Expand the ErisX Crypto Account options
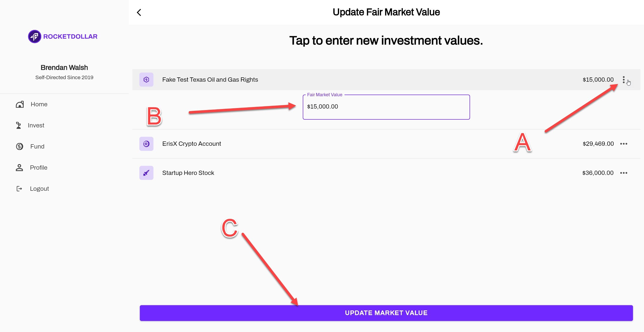 pos(624,144)
